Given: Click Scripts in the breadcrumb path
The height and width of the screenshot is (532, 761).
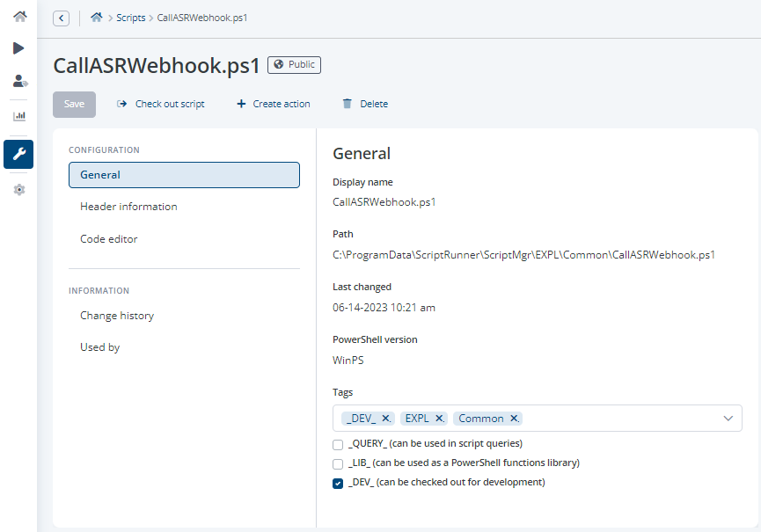Looking at the screenshot, I should [131, 18].
